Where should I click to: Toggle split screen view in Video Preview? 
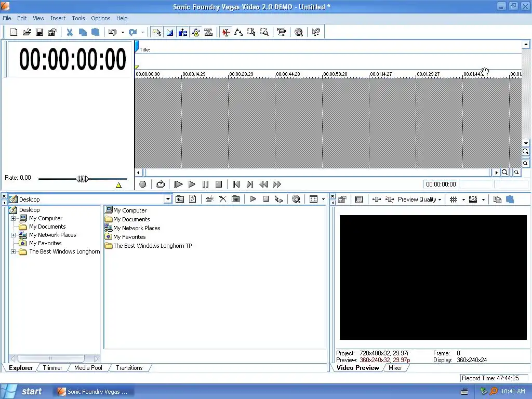[x=389, y=199]
